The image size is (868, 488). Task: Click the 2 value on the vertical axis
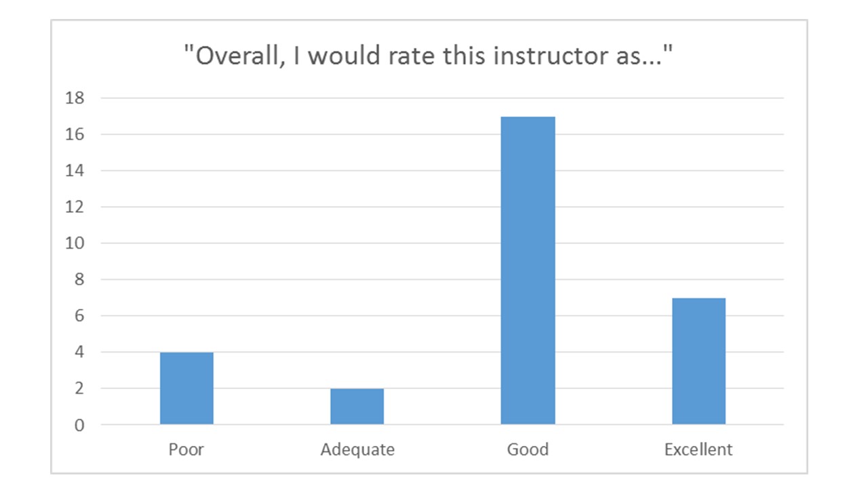[81, 389]
